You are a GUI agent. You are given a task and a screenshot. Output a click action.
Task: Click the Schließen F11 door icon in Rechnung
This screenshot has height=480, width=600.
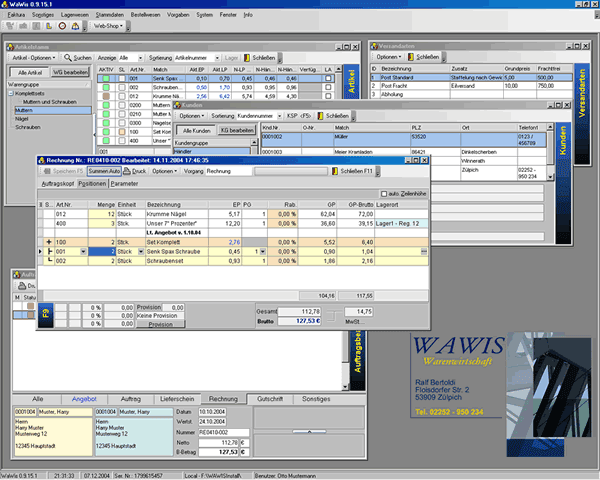point(335,171)
